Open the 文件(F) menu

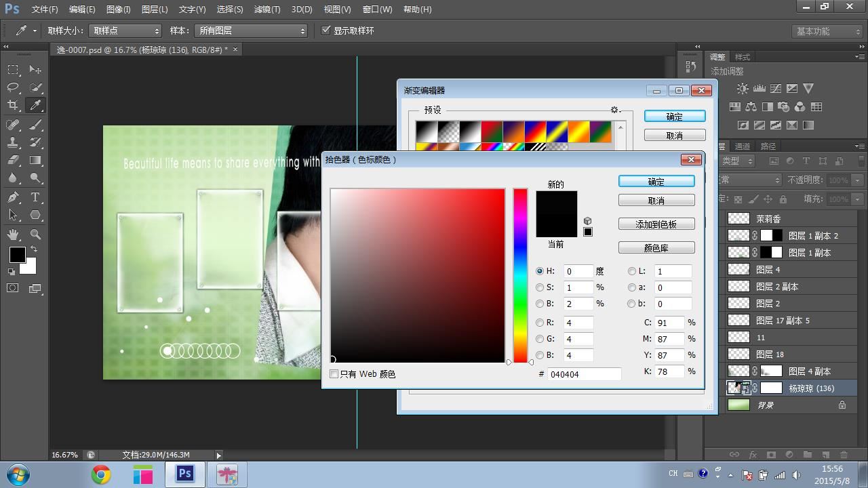point(45,9)
